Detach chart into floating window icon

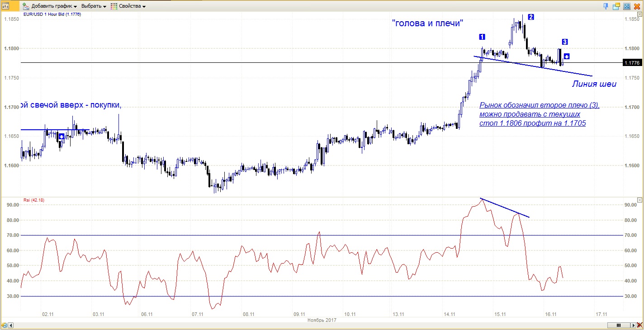(x=616, y=6)
